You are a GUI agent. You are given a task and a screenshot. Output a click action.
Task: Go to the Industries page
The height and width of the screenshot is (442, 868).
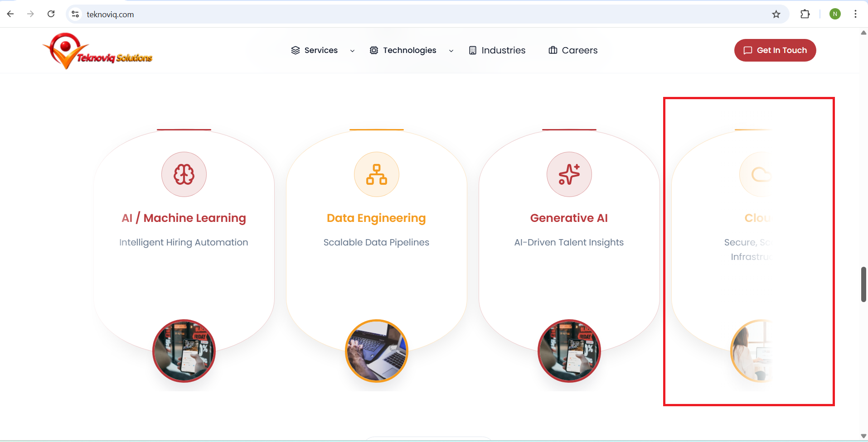(497, 50)
